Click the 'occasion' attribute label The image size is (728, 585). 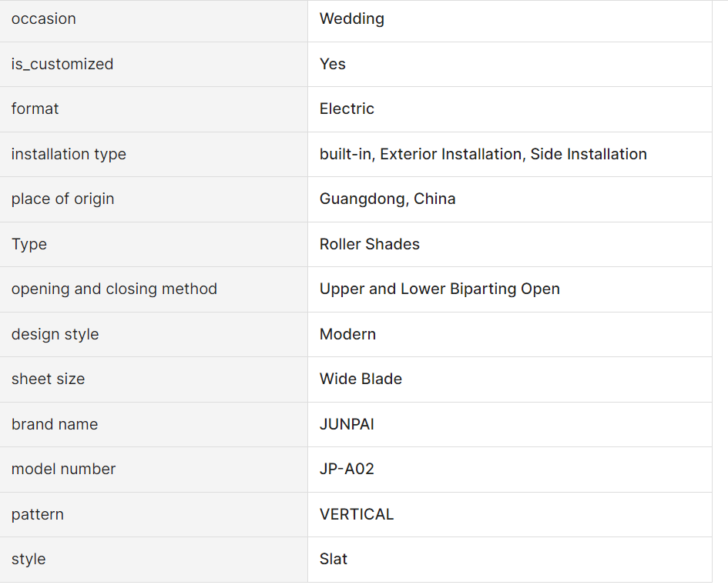tap(44, 19)
